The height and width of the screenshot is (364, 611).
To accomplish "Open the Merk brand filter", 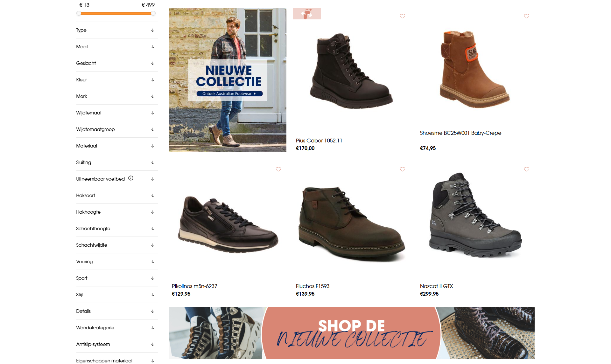I will [117, 96].
